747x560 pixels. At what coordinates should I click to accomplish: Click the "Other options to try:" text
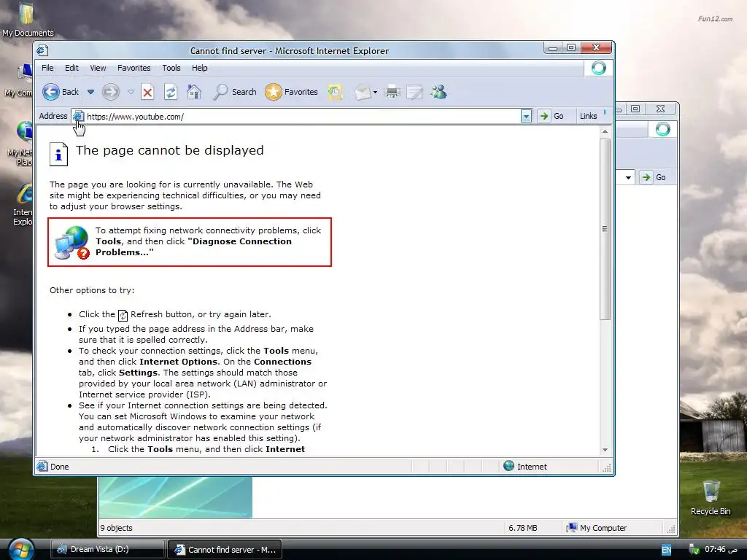coord(92,290)
